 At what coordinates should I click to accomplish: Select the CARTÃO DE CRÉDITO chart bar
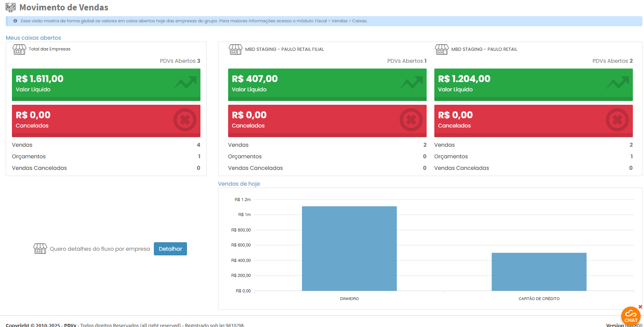click(539, 272)
